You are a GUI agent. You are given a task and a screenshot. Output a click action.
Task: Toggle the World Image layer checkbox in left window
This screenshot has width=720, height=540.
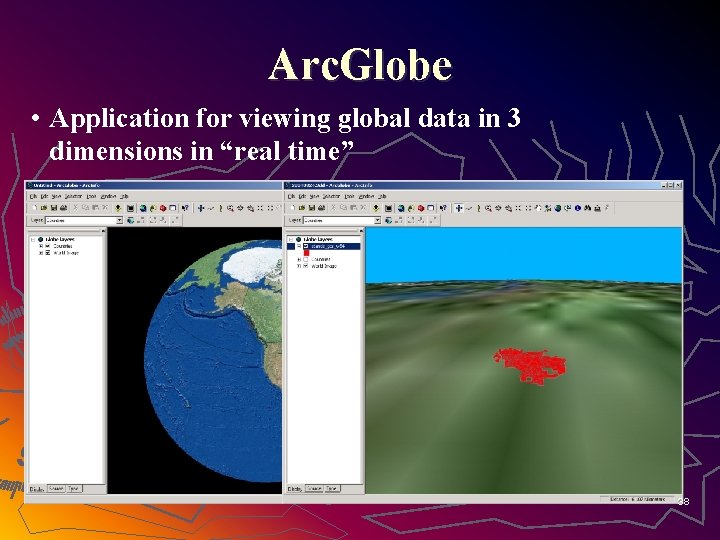(x=48, y=253)
